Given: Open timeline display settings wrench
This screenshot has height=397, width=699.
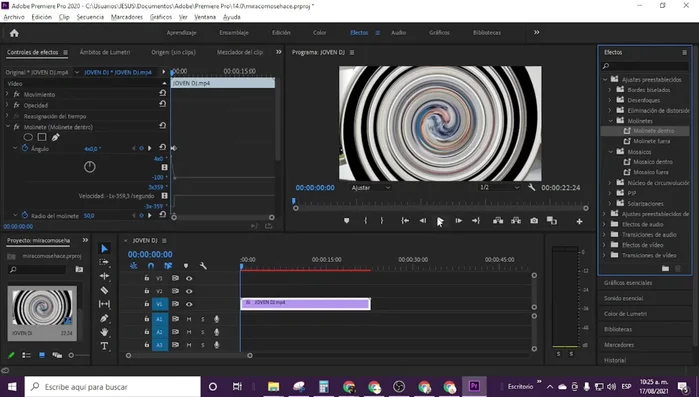Looking at the screenshot, I should [203, 266].
